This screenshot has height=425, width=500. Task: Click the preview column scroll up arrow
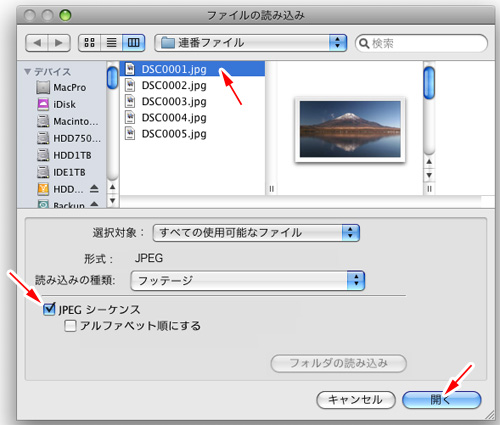(429, 162)
